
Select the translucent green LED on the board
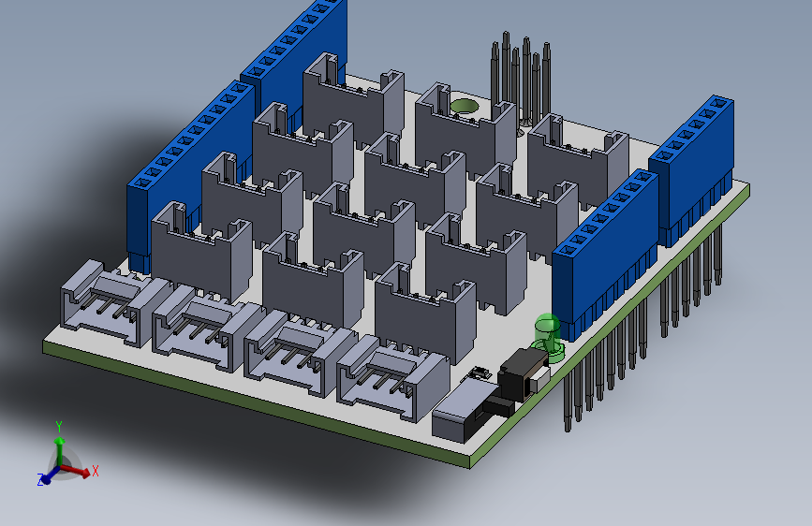coord(548,338)
